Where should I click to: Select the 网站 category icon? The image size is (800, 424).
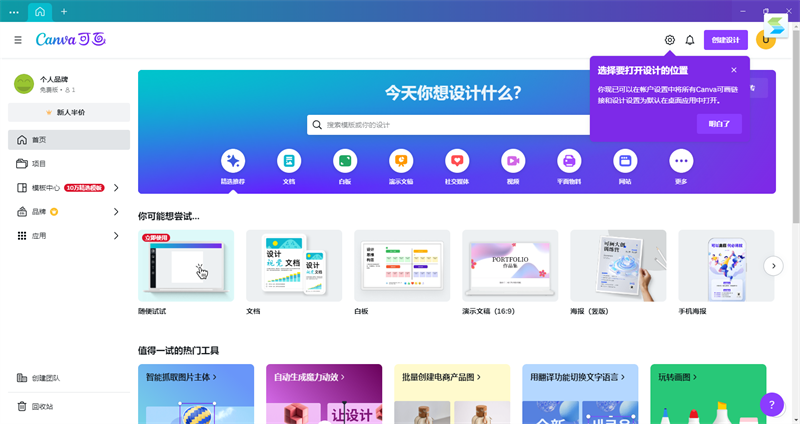[626, 161]
